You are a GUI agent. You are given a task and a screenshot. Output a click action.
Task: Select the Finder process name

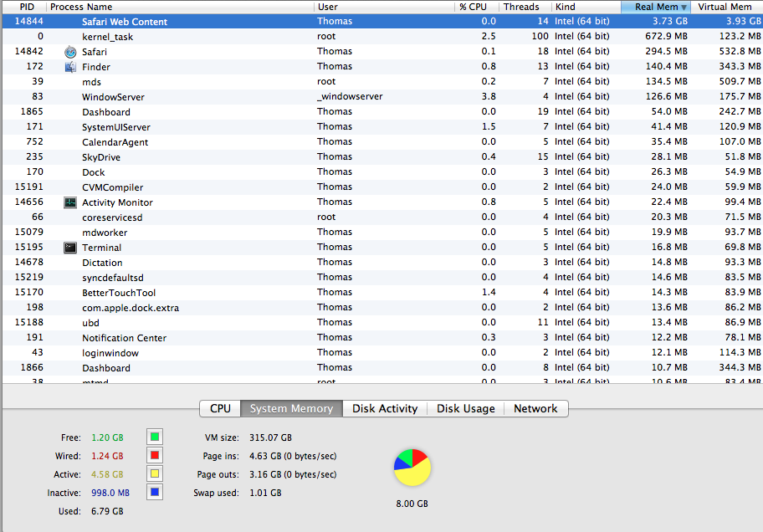[96, 67]
